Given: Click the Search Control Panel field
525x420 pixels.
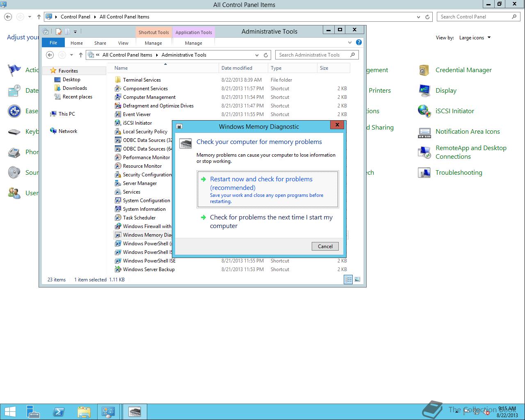Looking at the screenshot, I should point(478,17).
